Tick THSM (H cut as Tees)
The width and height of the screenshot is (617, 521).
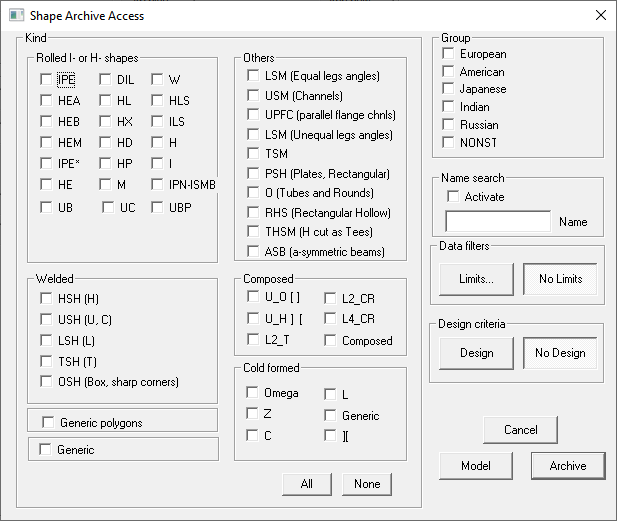[x=253, y=231]
